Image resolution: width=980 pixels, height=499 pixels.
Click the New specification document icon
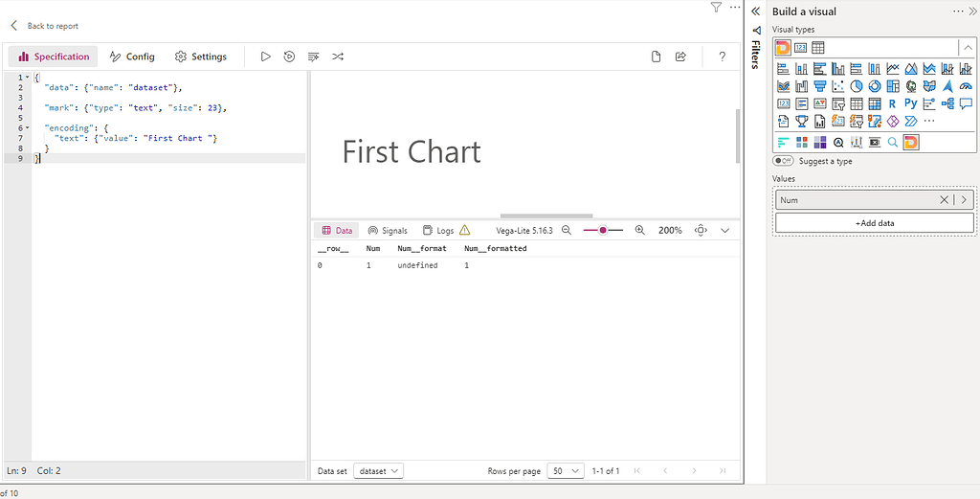point(657,57)
